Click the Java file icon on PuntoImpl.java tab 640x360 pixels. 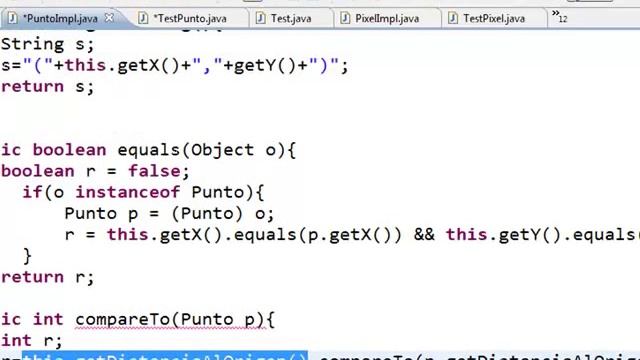click(x=13, y=18)
